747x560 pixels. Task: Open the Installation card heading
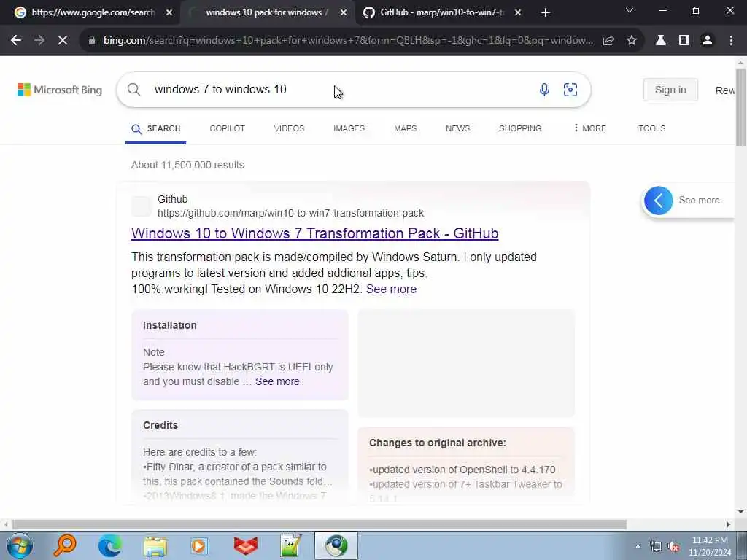(x=169, y=325)
